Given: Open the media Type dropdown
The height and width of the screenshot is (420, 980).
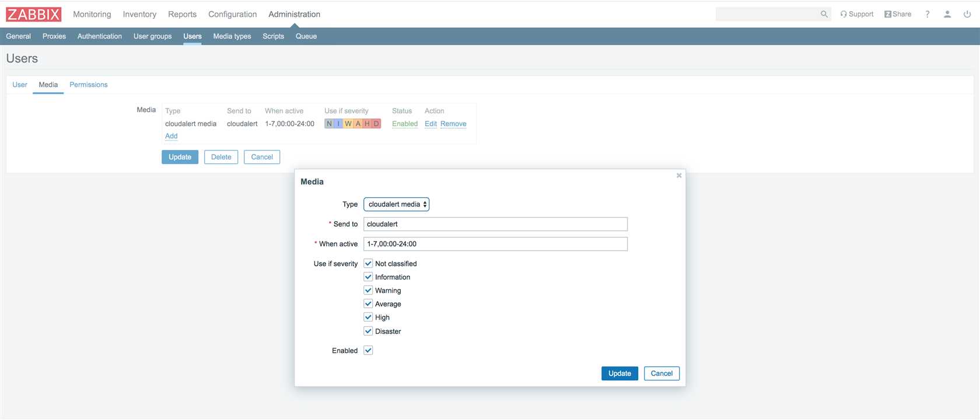Looking at the screenshot, I should click(x=396, y=204).
